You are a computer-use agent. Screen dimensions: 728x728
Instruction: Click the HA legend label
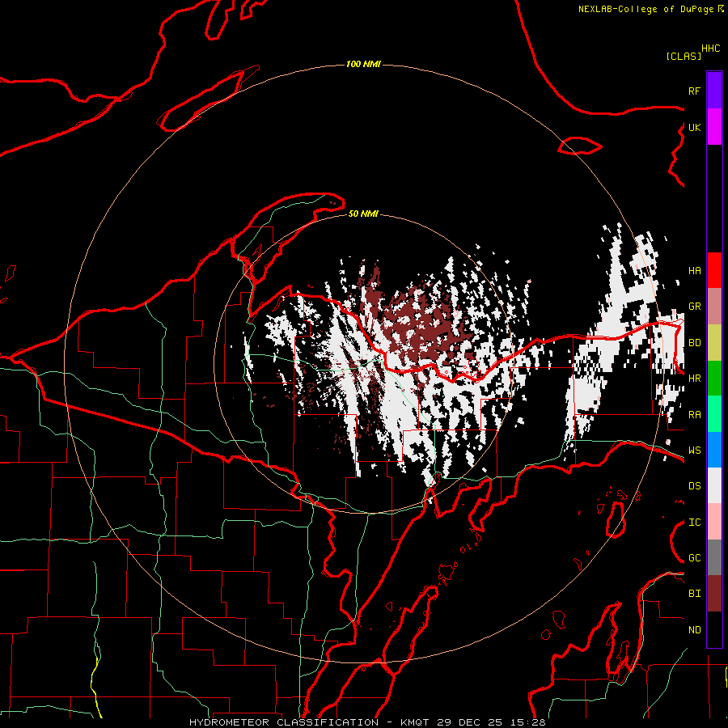[694, 271]
